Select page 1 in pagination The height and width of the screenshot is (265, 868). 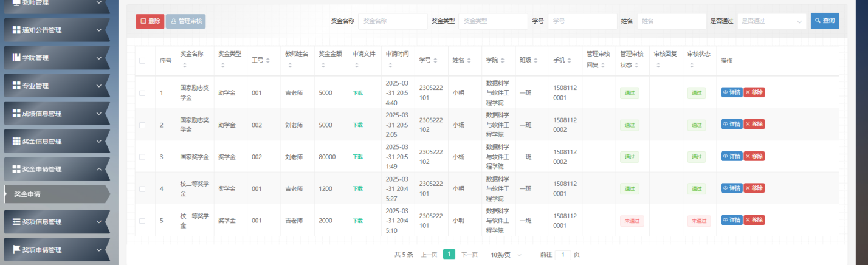(x=449, y=254)
